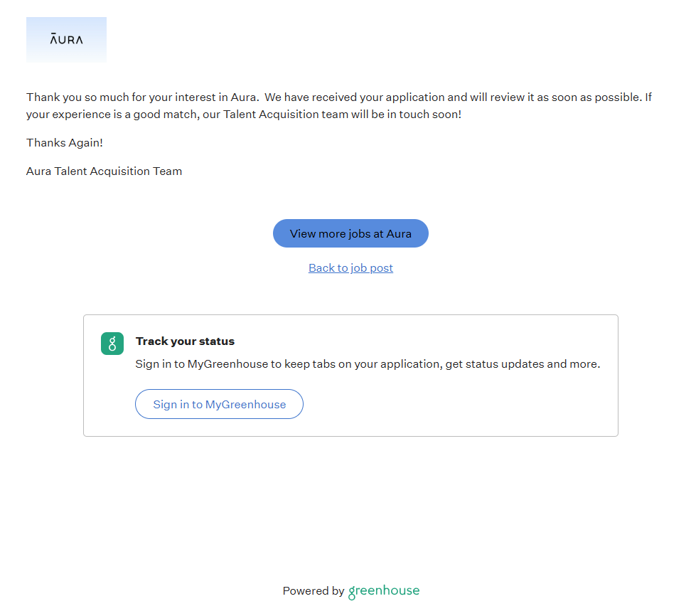Click the 'Thanks Again!' line

65,143
